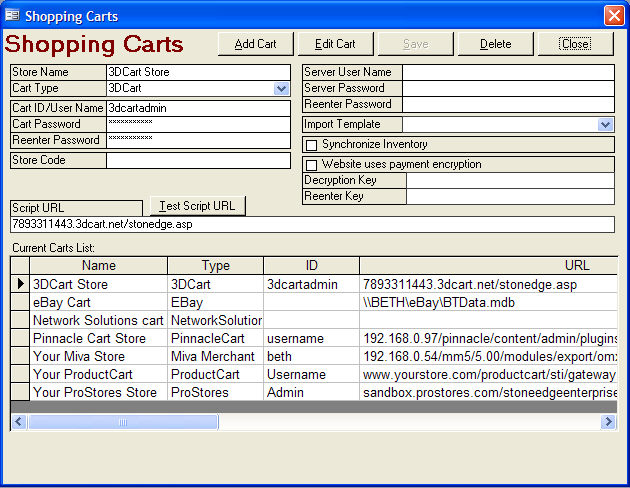Image resolution: width=630 pixels, height=488 pixels.
Task: Click the ProStores type cell
Action: [x=215, y=392]
